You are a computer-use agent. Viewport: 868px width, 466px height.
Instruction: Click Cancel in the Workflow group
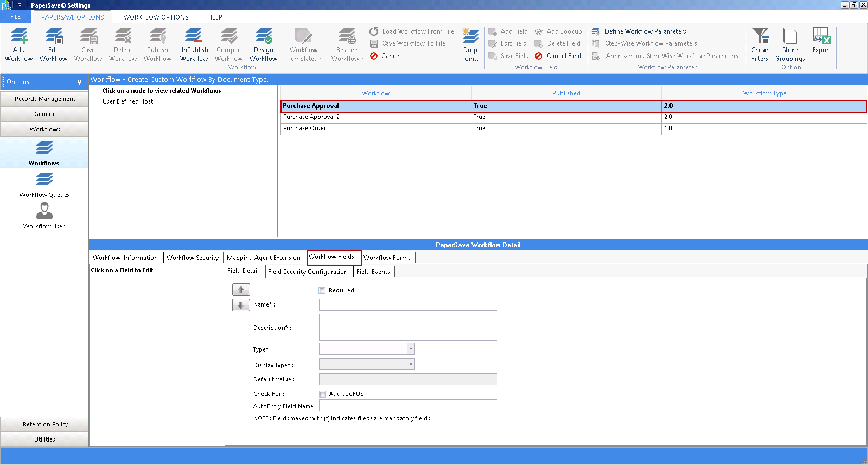pyautogui.click(x=385, y=56)
